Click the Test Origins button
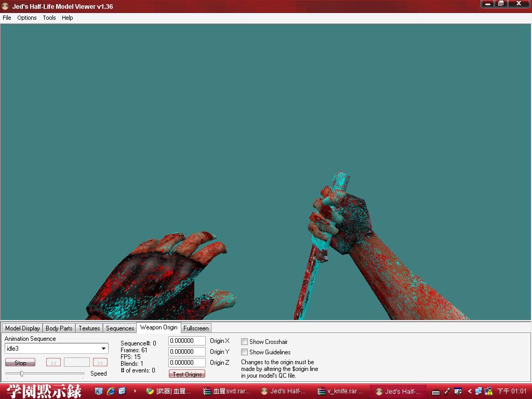The width and height of the screenshot is (532, 399). click(187, 374)
